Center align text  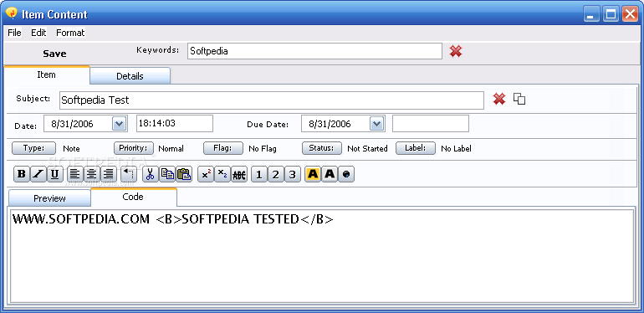point(91,174)
